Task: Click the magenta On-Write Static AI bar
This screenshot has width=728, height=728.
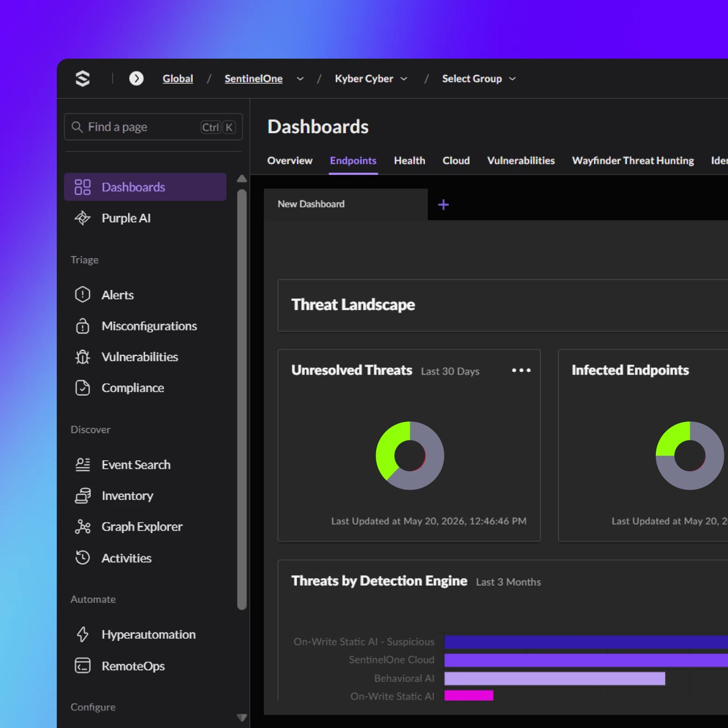Action: click(x=469, y=696)
